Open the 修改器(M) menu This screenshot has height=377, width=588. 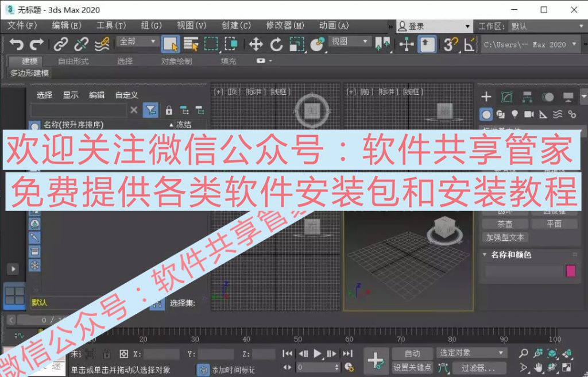click(x=285, y=25)
